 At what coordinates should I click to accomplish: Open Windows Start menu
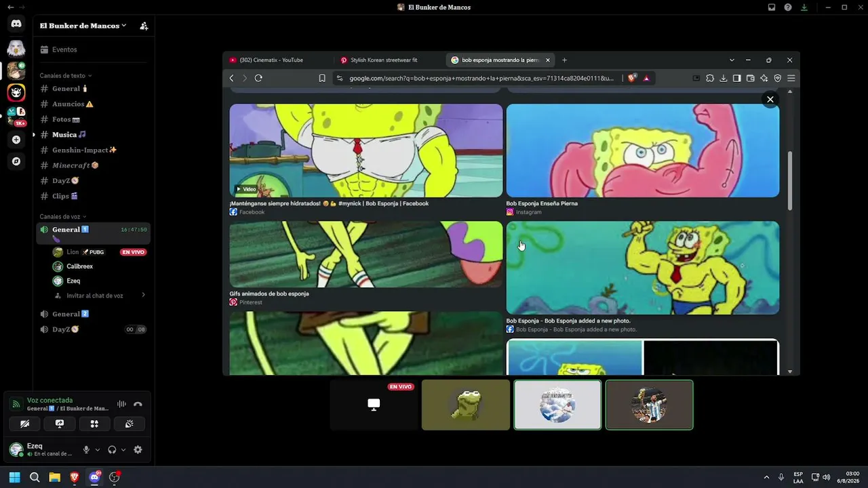[14, 477]
